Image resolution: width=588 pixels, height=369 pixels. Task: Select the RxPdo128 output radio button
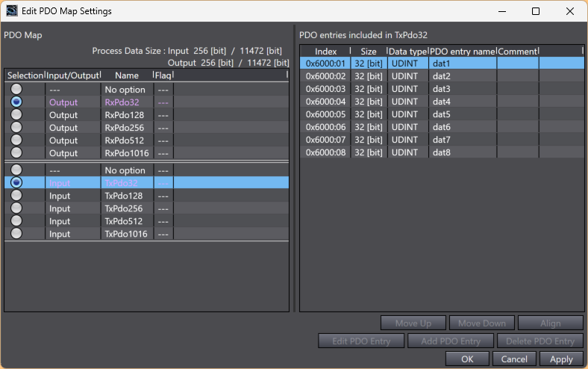coord(16,115)
